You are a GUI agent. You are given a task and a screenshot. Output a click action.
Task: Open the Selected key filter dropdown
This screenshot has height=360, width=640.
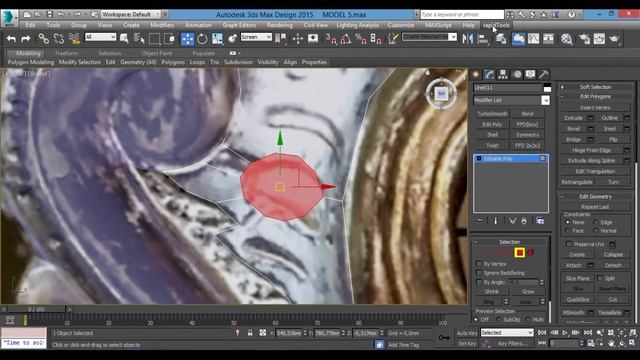[x=507, y=333]
